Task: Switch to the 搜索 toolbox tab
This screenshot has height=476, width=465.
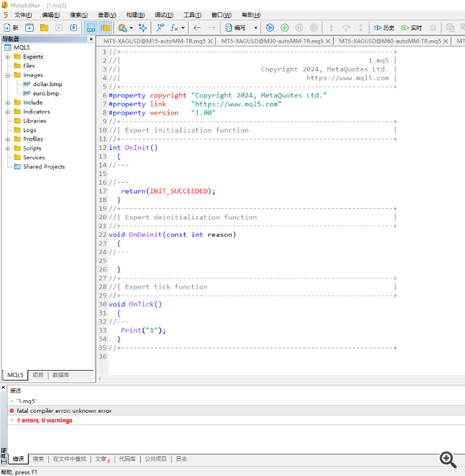Action: click(x=38, y=459)
